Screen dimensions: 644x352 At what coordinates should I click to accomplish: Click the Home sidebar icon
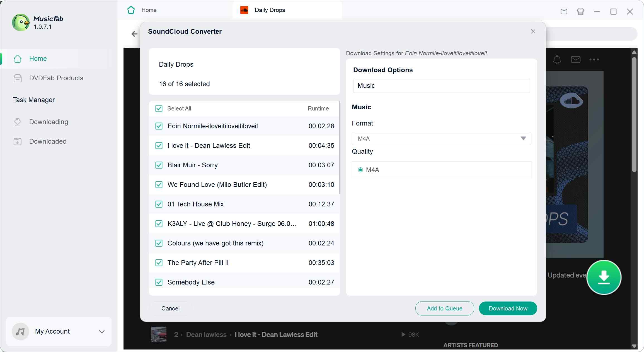tap(18, 59)
